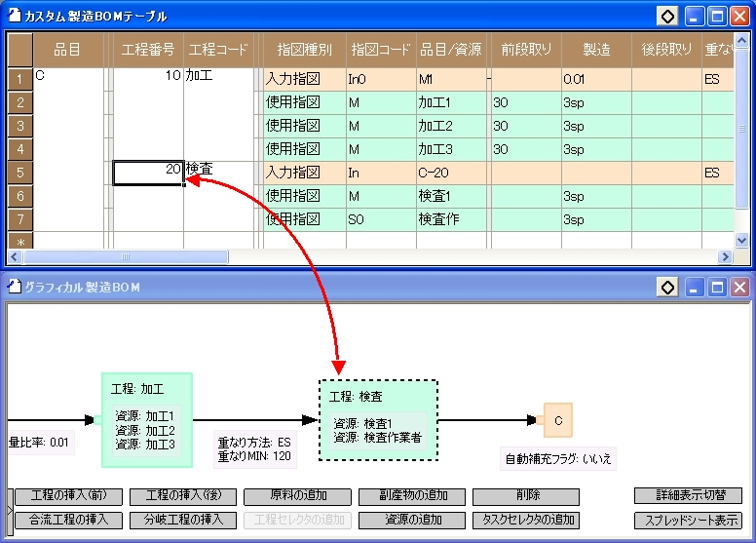Click 原料の追加 button
Image resolution: width=756 pixels, height=543 pixels.
coord(297,495)
